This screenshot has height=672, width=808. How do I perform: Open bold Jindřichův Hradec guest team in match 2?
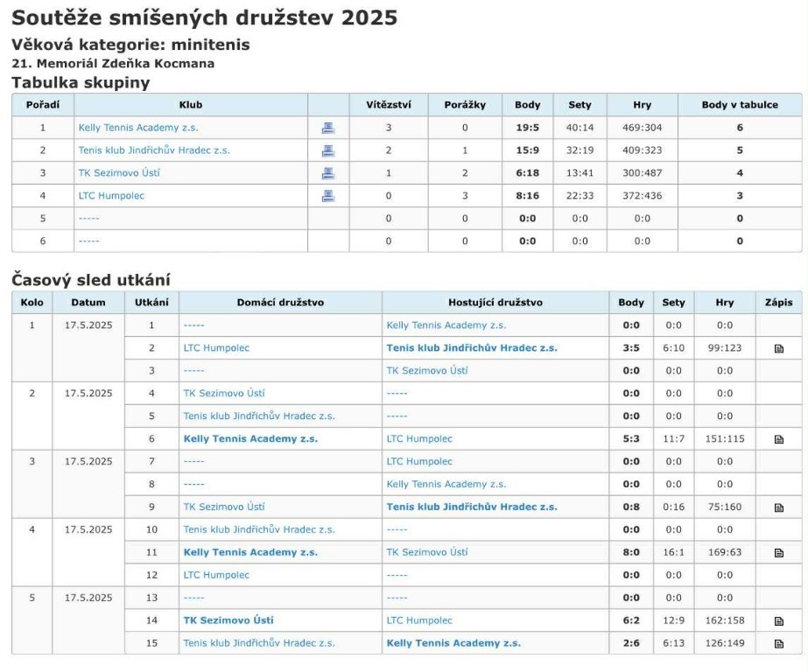pyautogui.click(x=472, y=348)
